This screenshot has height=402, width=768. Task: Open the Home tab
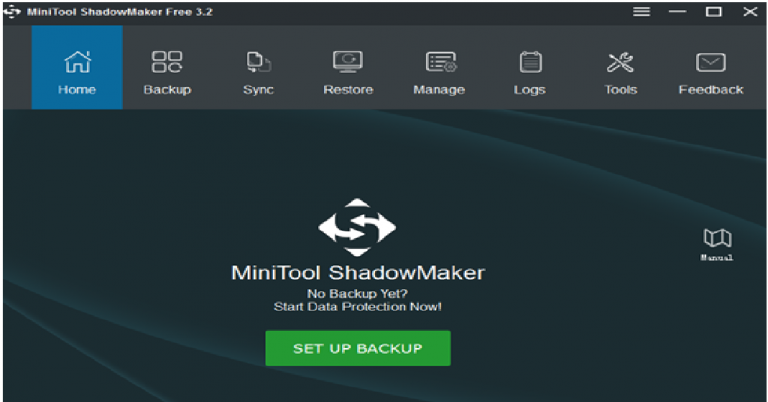77,68
